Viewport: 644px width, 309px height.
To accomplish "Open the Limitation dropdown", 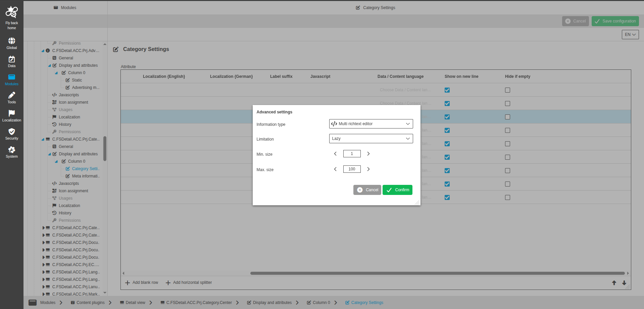I will pos(371,139).
